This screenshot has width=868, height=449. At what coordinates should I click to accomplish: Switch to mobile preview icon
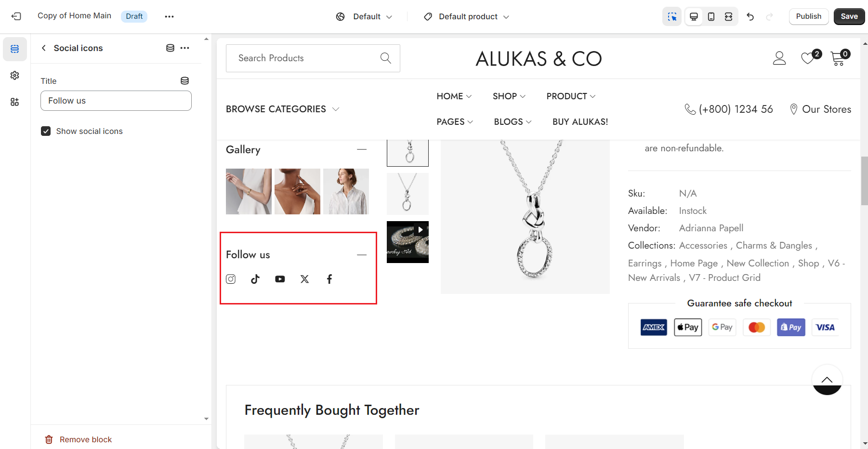click(x=711, y=16)
